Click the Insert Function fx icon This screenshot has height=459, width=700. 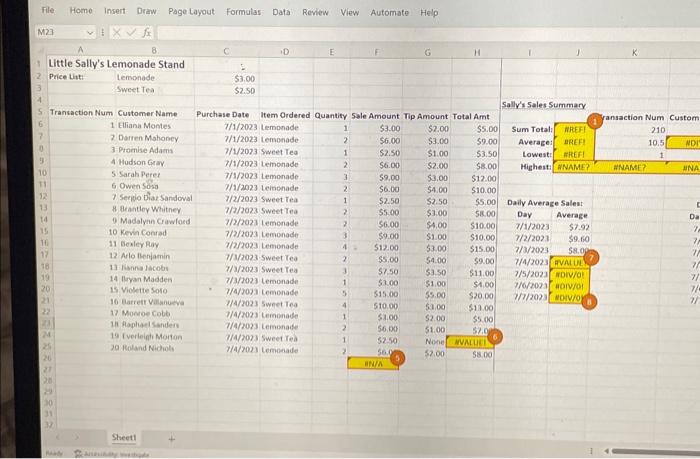coord(146,33)
